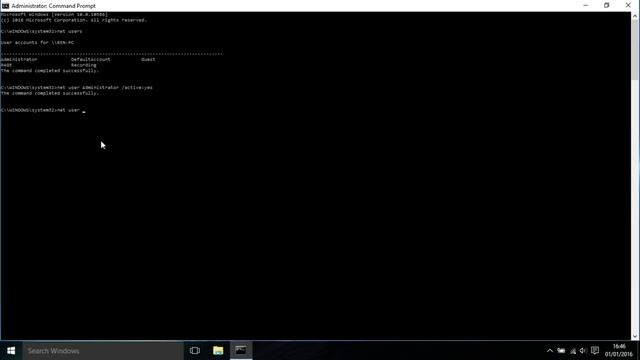This screenshot has width=640, height=360.
Task: Click the 'net users' command line
Action: [42, 31]
